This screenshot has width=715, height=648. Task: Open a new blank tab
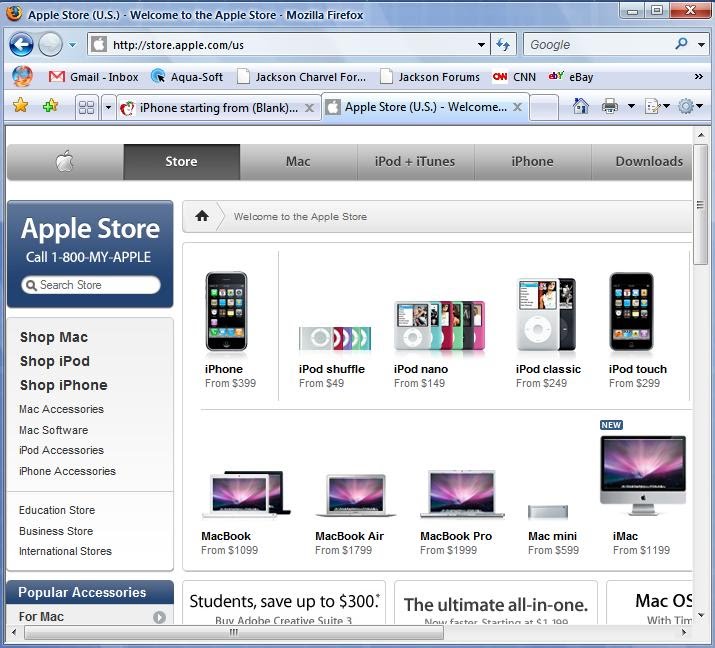[x=544, y=108]
